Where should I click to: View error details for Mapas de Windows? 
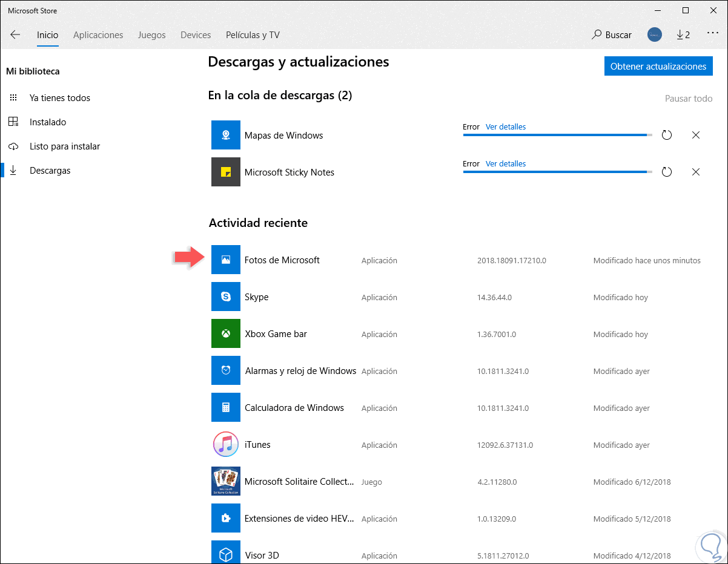[x=506, y=127]
